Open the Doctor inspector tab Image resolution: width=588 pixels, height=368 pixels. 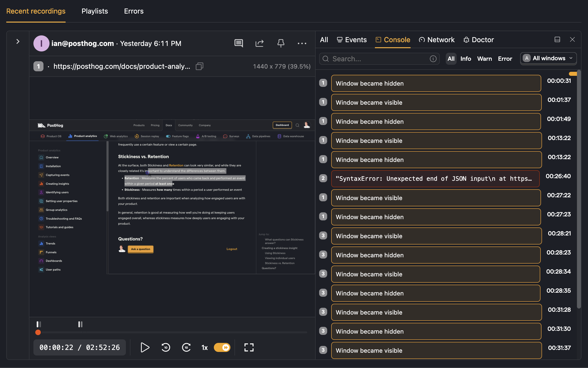(x=478, y=40)
